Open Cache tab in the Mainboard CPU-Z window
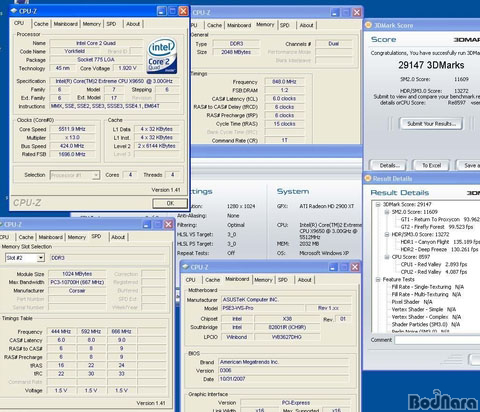The height and width of the screenshot is (412, 480). point(212,280)
